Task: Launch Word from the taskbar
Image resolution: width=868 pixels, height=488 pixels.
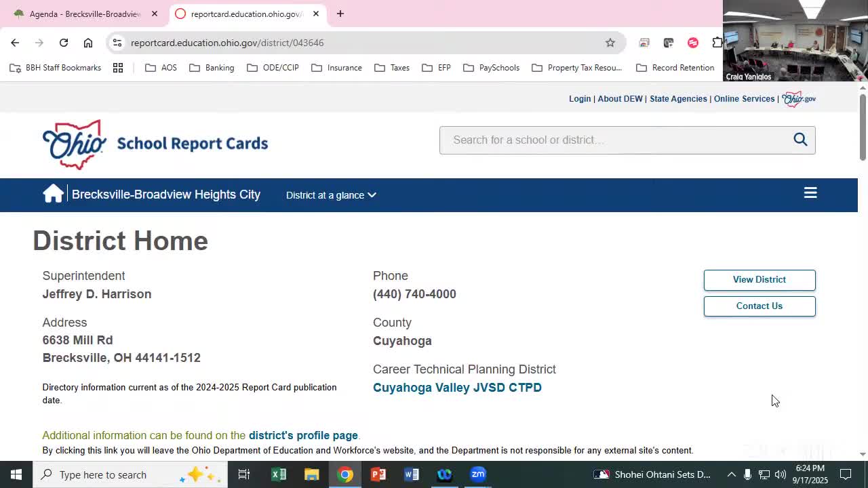Action: click(x=412, y=474)
